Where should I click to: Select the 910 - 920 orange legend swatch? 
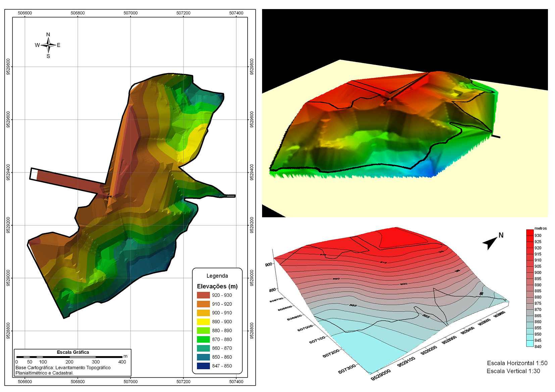(203, 304)
